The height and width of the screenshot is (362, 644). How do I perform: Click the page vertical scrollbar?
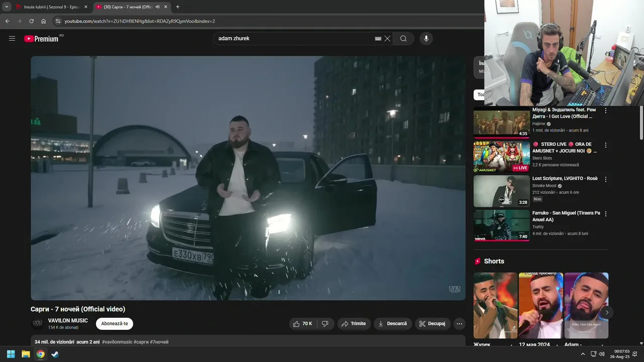[641, 123]
